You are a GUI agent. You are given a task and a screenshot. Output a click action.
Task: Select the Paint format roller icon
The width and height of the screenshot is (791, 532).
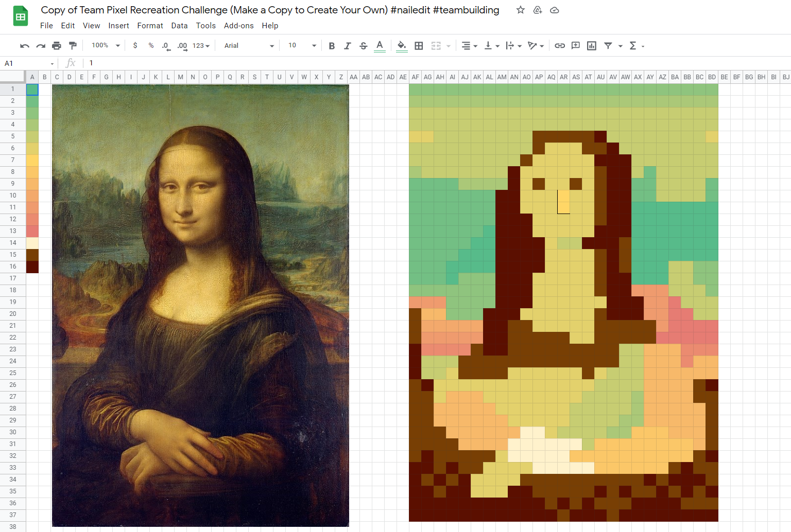click(x=73, y=46)
